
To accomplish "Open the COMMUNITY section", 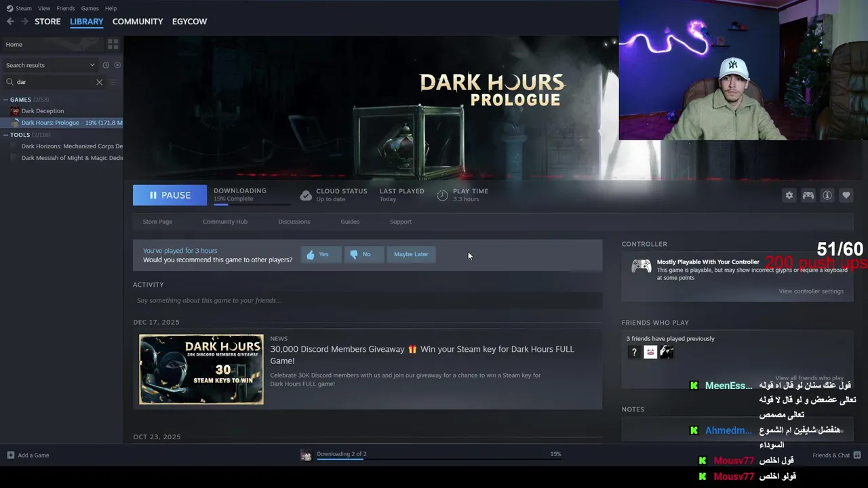I will pos(138,22).
